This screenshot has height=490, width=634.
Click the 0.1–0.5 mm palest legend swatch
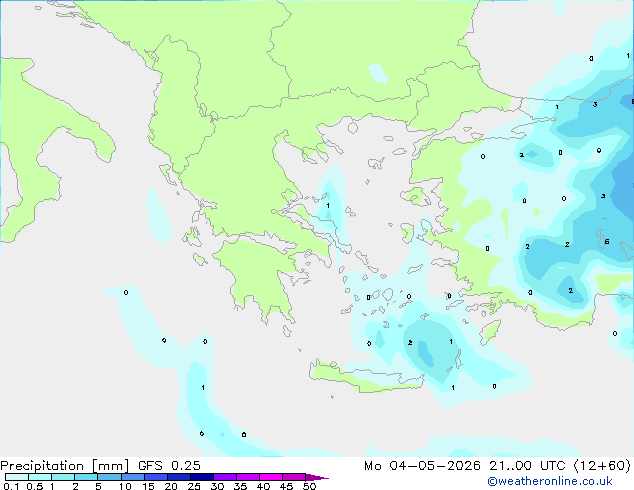17,477
